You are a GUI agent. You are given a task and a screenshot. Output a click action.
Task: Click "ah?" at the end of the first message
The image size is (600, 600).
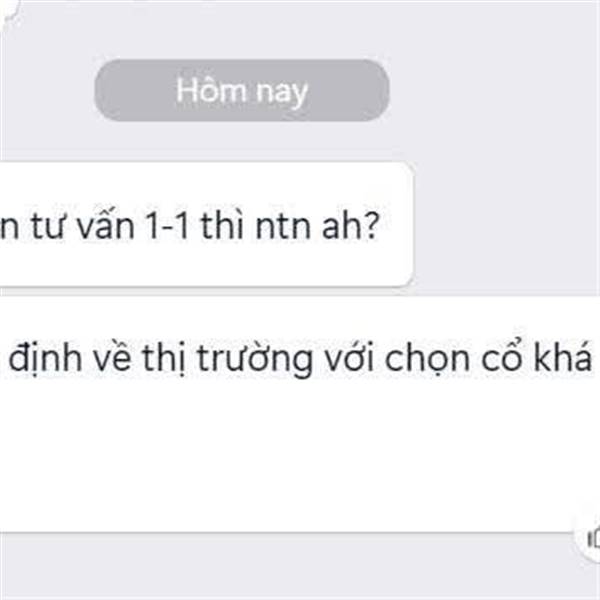click(x=351, y=225)
